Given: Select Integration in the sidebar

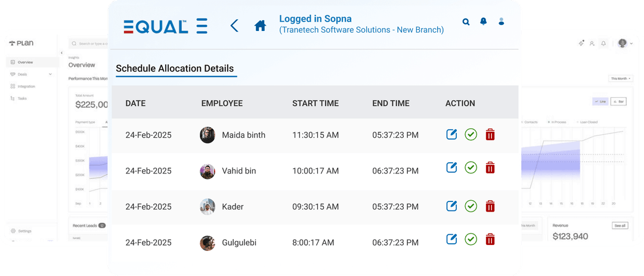Looking at the screenshot, I should [26, 86].
